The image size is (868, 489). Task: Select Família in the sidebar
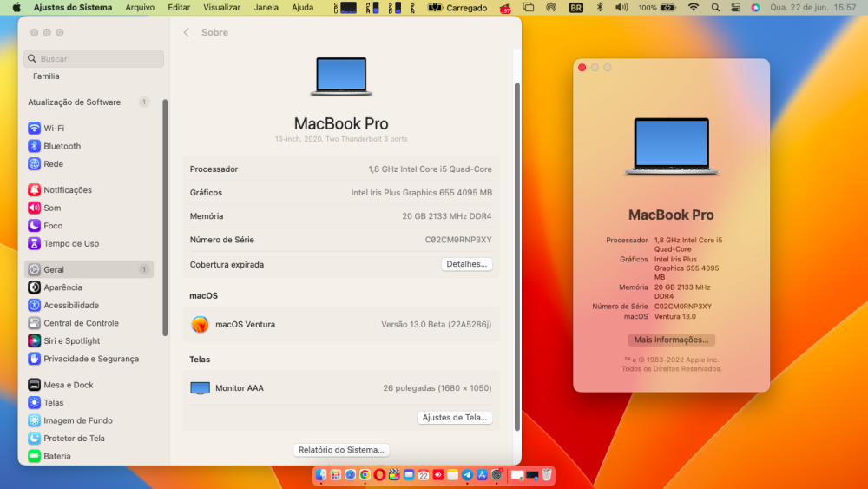pyautogui.click(x=46, y=76)
